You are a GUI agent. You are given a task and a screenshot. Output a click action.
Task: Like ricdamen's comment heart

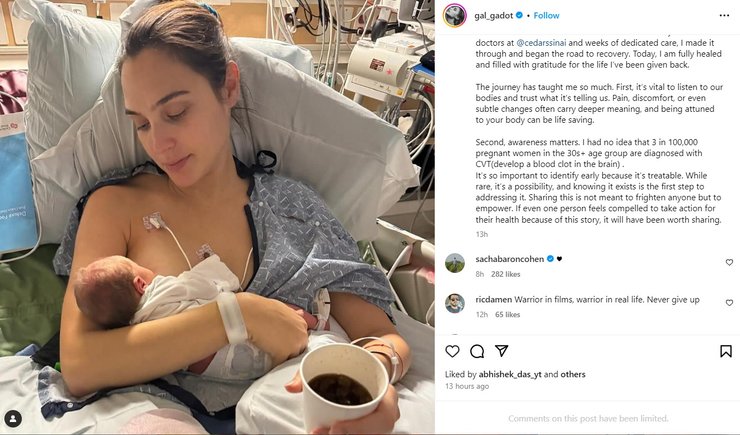[x=729, y=302]
